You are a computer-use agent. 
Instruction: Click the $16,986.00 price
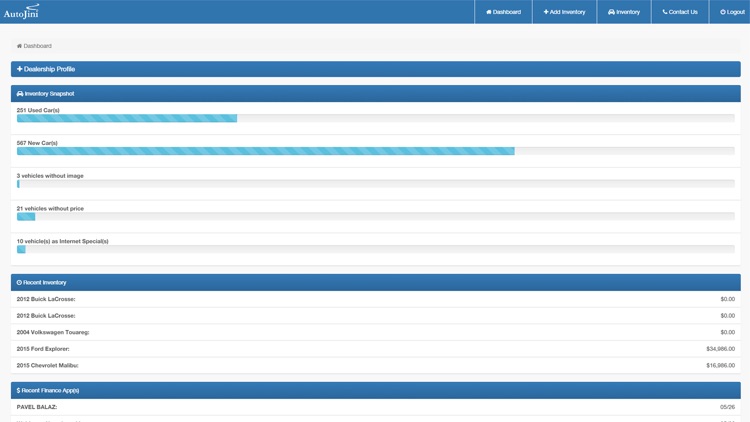pyautogui.click(x=720, y=365)
